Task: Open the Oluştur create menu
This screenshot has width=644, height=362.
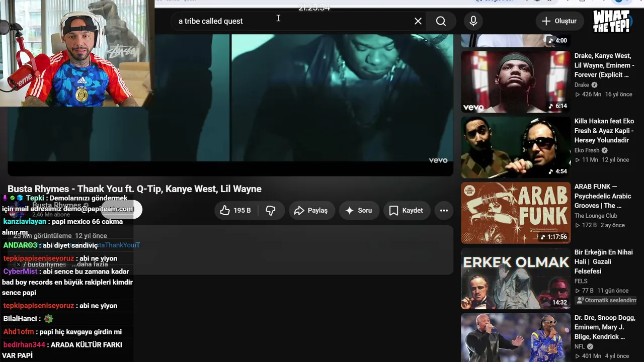Action: (559, 21)
